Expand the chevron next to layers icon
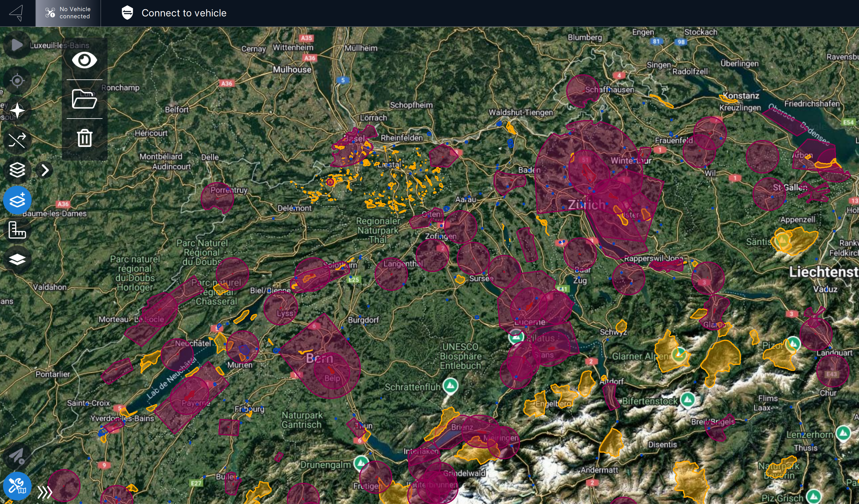Image resolution: width=859 pixels, height=504 pixels. coord(45,170)
